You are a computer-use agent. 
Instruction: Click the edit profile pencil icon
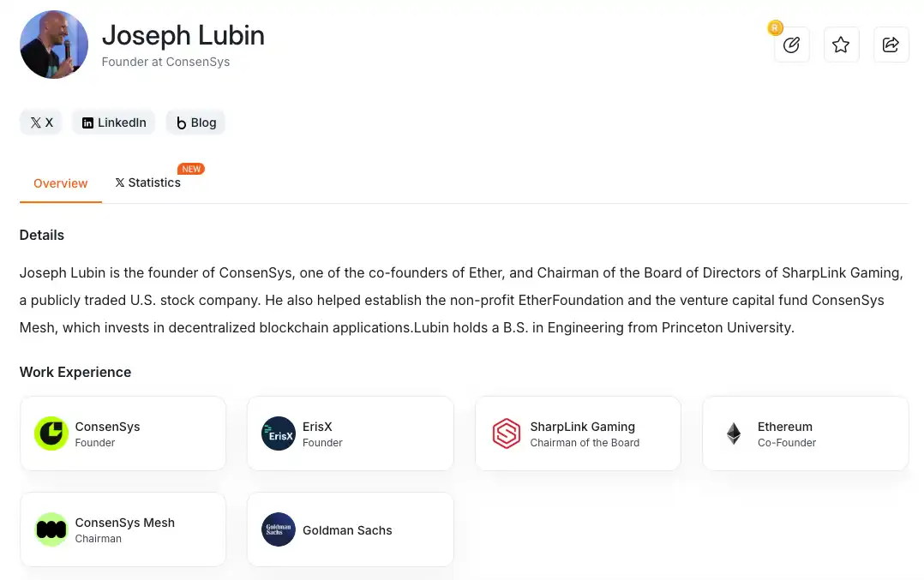click(x=791, y=45)
